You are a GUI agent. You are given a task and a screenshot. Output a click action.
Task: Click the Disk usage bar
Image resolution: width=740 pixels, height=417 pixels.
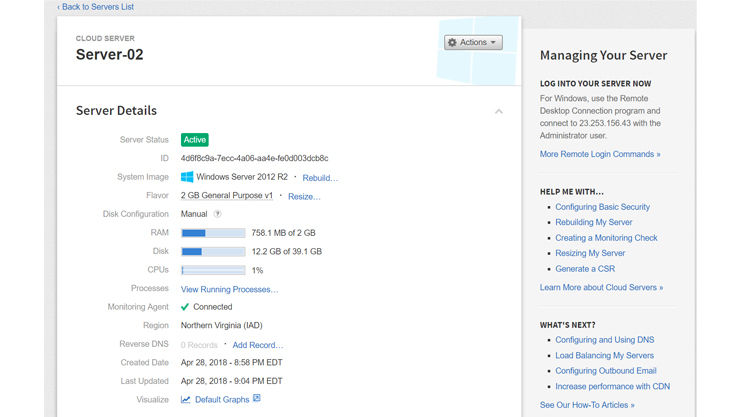pos(213,251)
